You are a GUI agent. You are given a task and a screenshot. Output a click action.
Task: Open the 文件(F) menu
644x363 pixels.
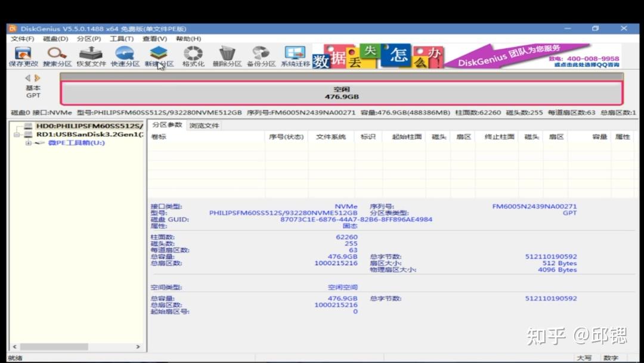click(22, 39)
